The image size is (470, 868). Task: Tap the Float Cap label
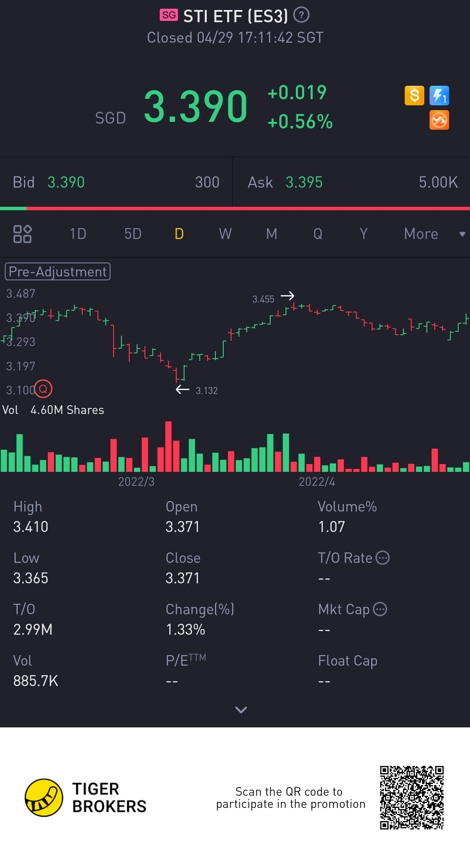click(348, 661)
